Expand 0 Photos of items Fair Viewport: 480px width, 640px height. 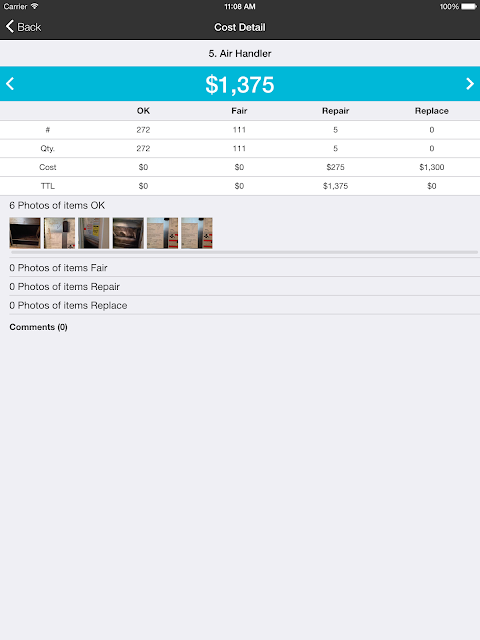click(244, 268)
